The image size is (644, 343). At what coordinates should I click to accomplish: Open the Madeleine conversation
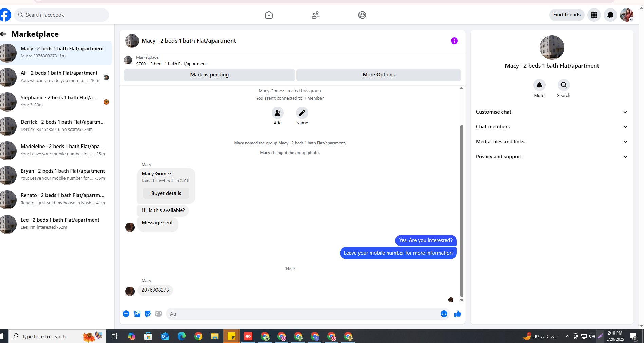coord(56,151)
